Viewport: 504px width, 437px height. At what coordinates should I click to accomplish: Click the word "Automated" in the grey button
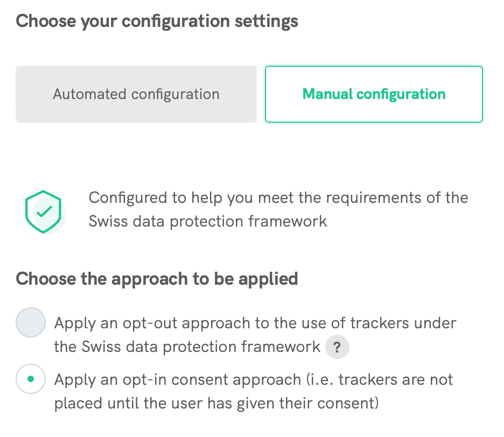point(89,94)
